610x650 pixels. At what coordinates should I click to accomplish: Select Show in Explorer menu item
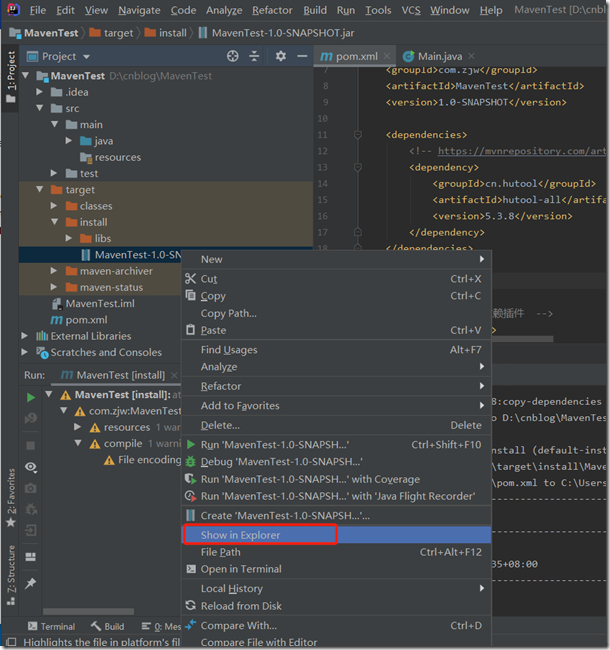click(x=336, y=535)
